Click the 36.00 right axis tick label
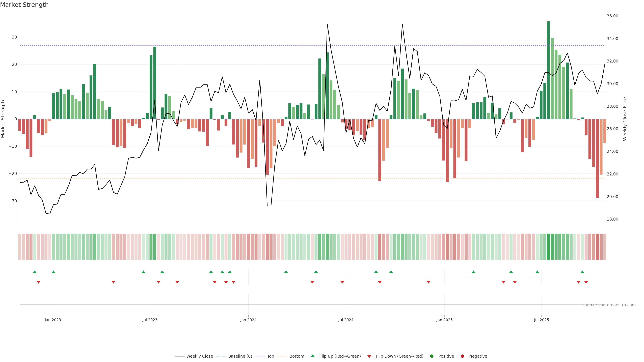644x362 pixels. [612, 16]
